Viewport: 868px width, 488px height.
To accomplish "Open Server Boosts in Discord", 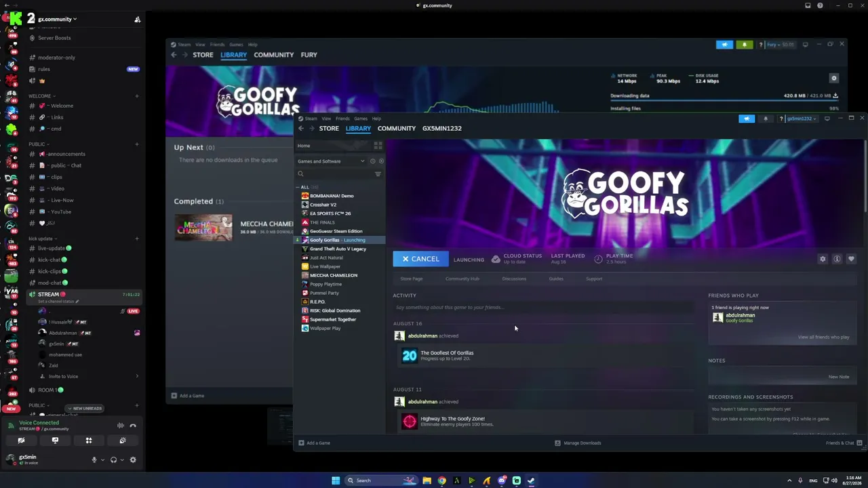I will 54,38.
